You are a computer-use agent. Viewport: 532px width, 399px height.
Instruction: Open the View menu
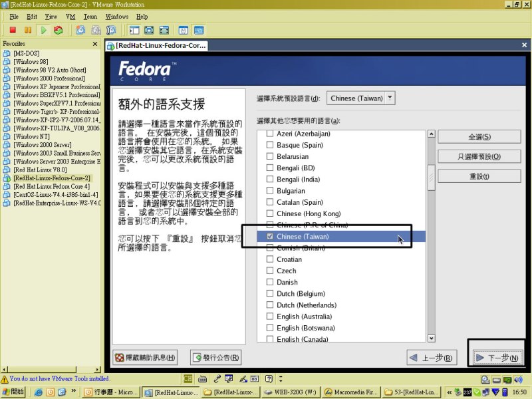[x=51, y=17]
